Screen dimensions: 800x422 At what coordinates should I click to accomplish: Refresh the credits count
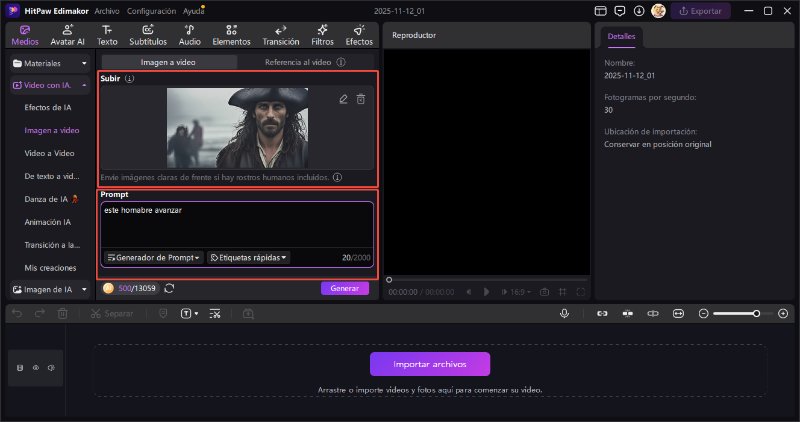[169, 288]
